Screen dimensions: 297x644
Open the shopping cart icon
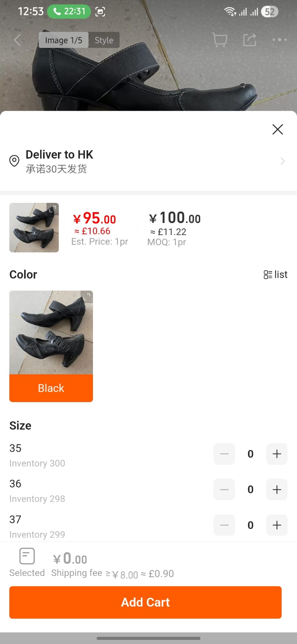220,40
